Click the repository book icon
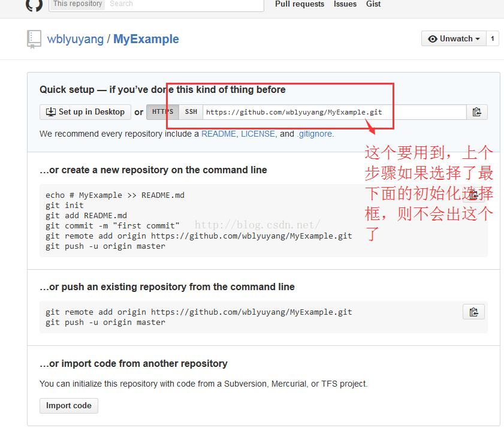This screenshot has width=504, height=437. [34, 39]
